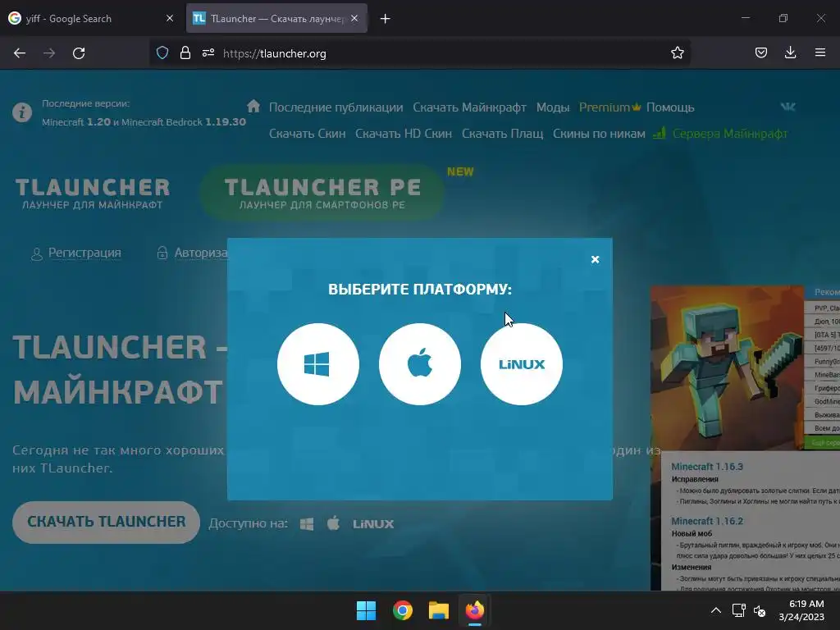Screen dimensions: 840x630
Task: Choose the Apple macOS platform circle
Action: click(419, 364)
